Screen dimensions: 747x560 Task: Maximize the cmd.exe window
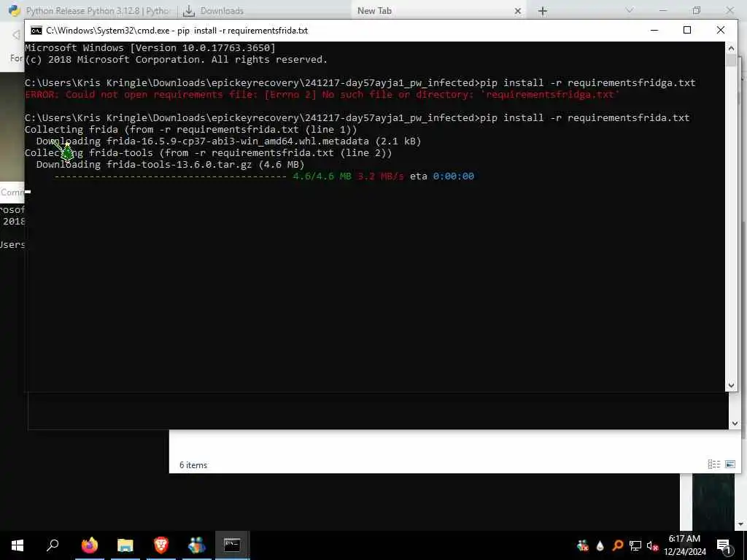[687, 30]
